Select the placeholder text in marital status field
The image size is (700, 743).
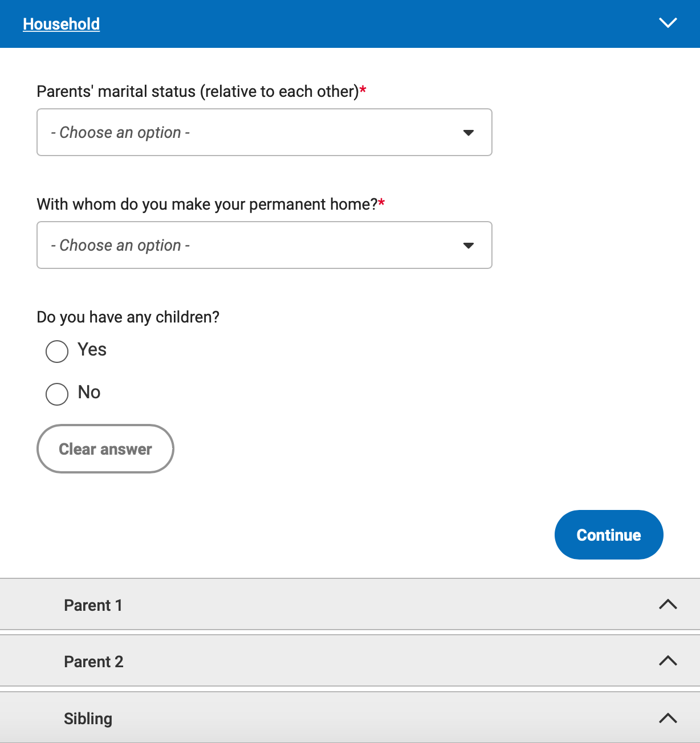[120, 132]
